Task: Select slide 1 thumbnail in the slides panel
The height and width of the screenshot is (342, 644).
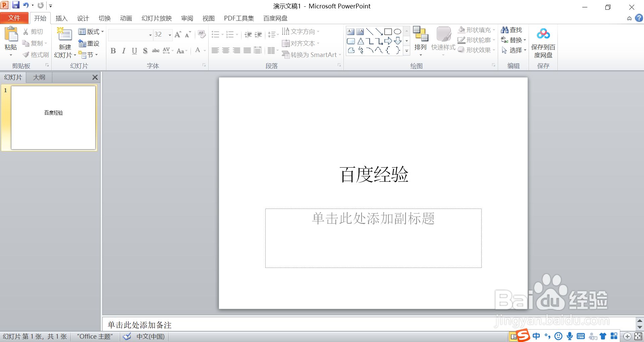Action: tap(53, 118)
